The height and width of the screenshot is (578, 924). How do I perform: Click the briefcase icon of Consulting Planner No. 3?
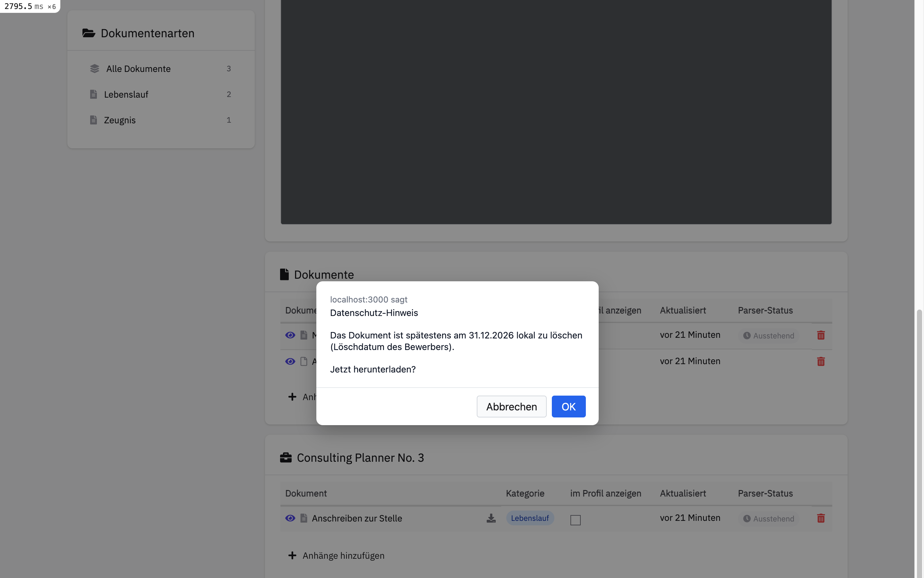tap(286, 458)
